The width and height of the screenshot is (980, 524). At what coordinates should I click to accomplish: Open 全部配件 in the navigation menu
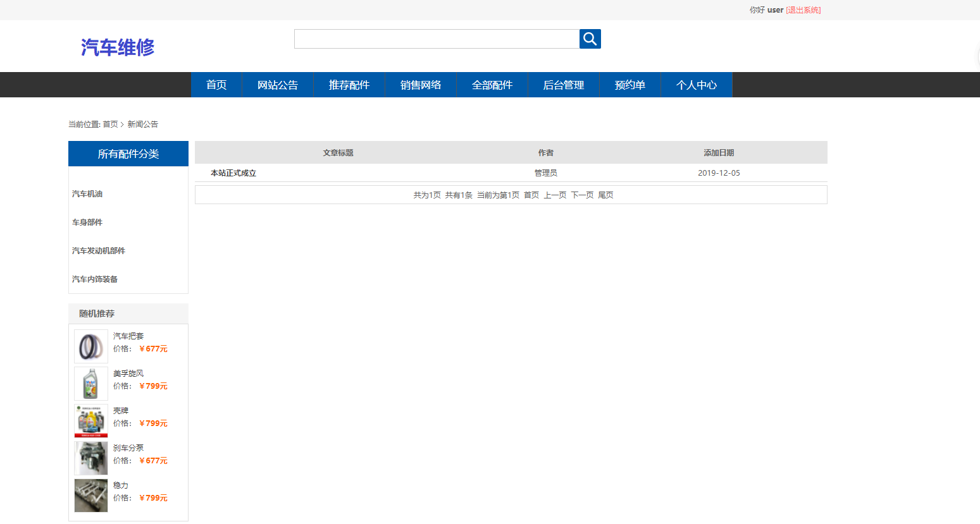pyautogui.click(x=492, y=84)
